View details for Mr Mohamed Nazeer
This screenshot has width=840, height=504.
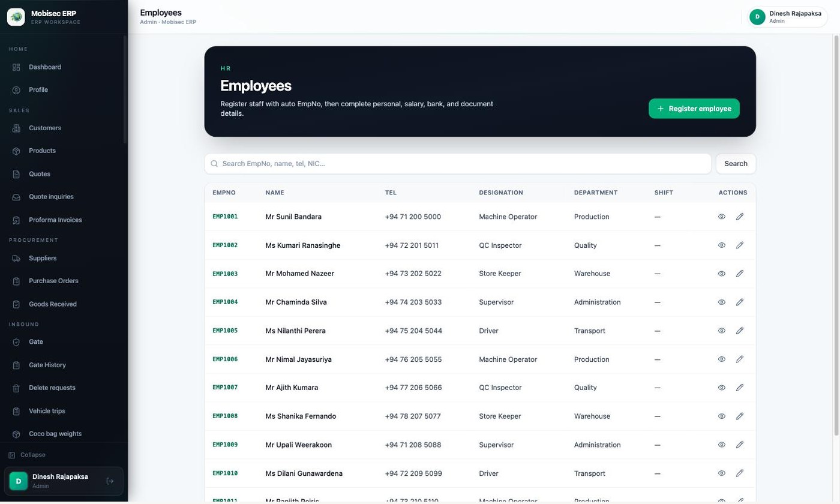point(722,274)
